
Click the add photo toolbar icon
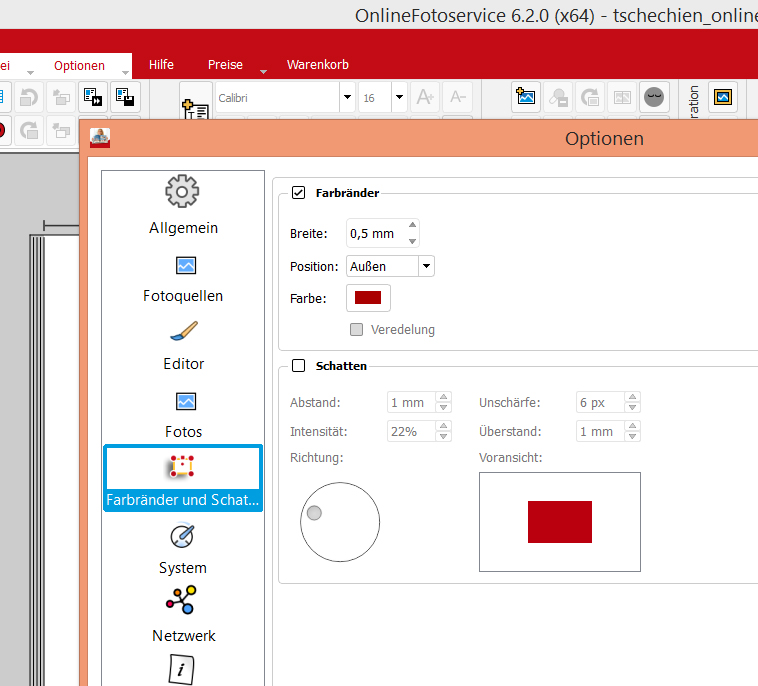pyautogui.click(x=526, y=97)
